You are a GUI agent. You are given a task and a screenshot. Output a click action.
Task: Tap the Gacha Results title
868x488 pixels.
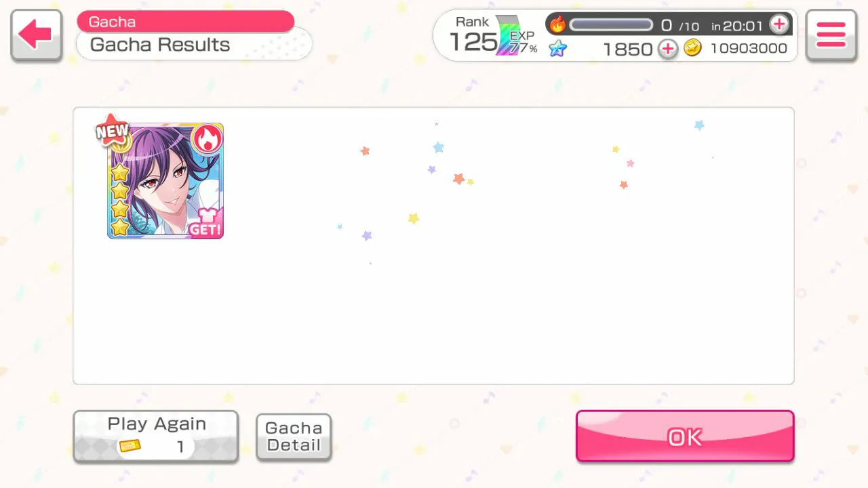[160, 45]
